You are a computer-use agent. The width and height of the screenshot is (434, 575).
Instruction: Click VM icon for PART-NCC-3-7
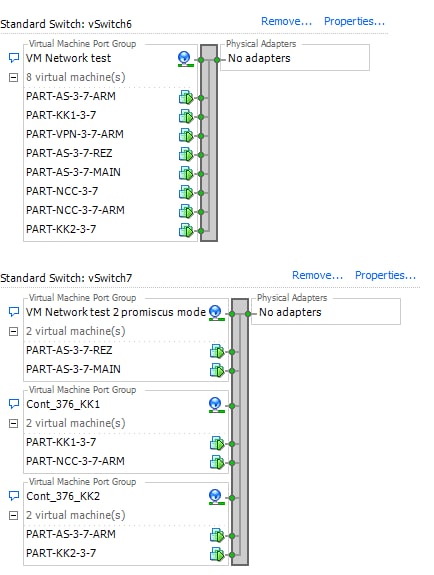[x=186, y=193]
